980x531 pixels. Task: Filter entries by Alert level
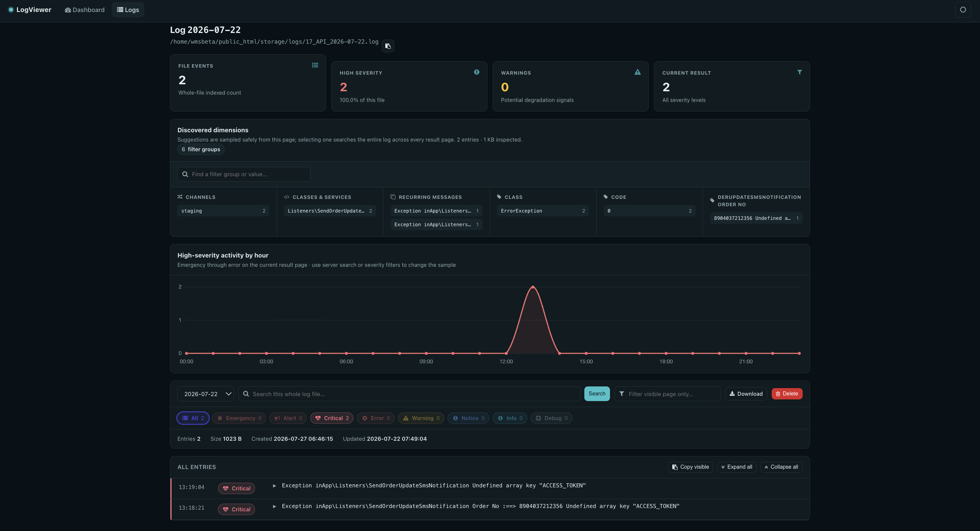click(288, 418)
